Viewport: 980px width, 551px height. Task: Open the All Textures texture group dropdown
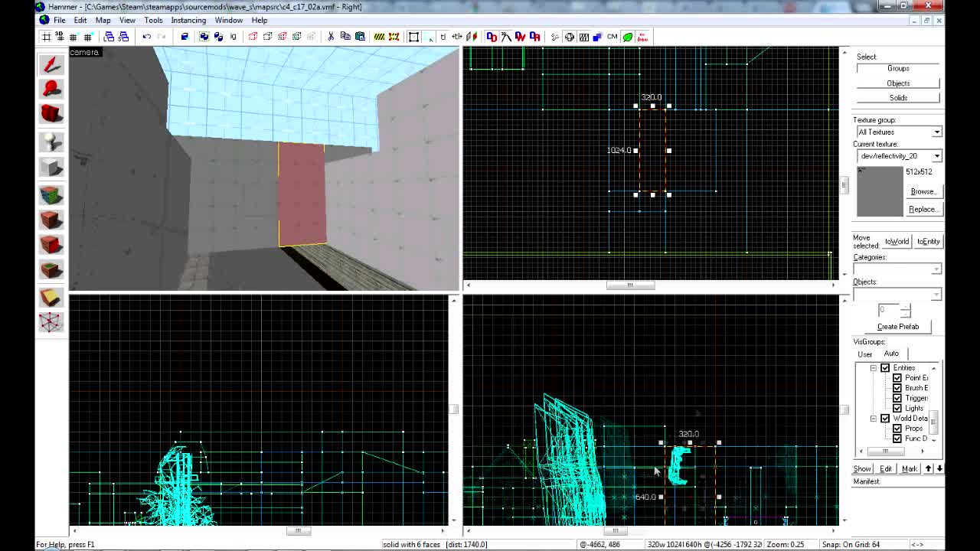click(936, 132)
